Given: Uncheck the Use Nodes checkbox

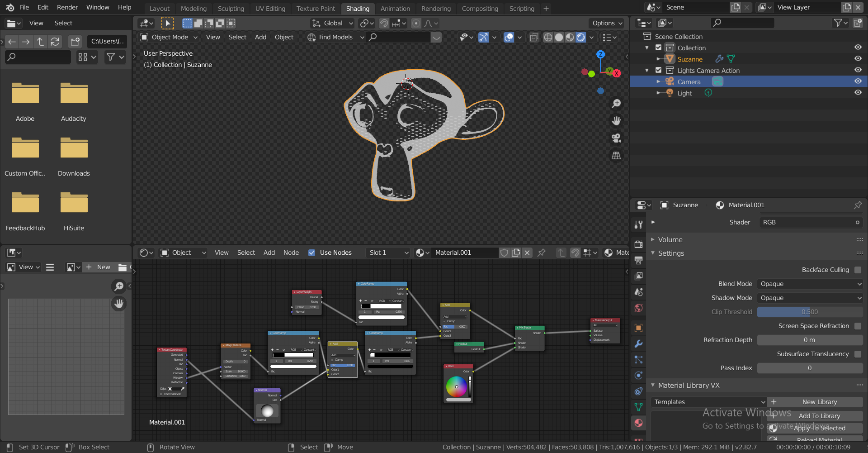Looking at the screenshot, I should tap(312, 253).
